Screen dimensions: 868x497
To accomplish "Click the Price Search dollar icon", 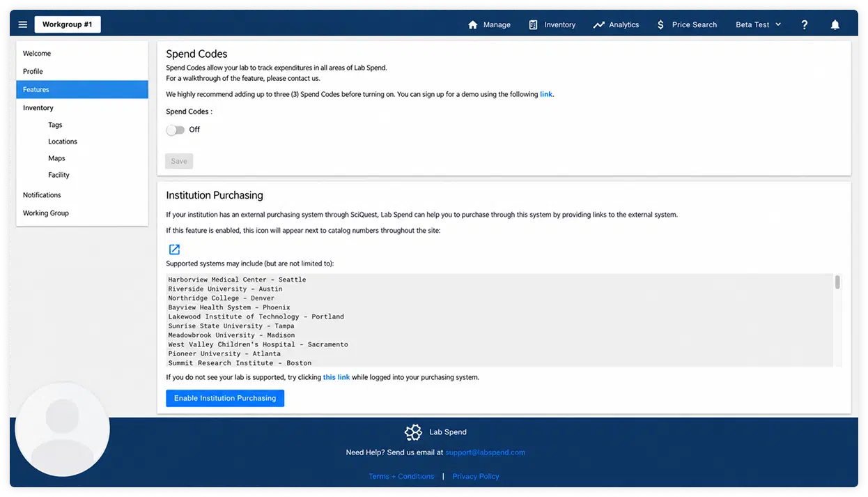I will 660,24.
